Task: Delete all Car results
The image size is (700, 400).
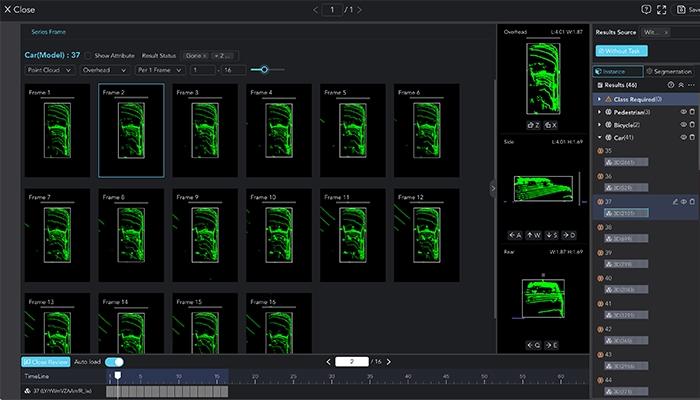Action: point(692,138)
